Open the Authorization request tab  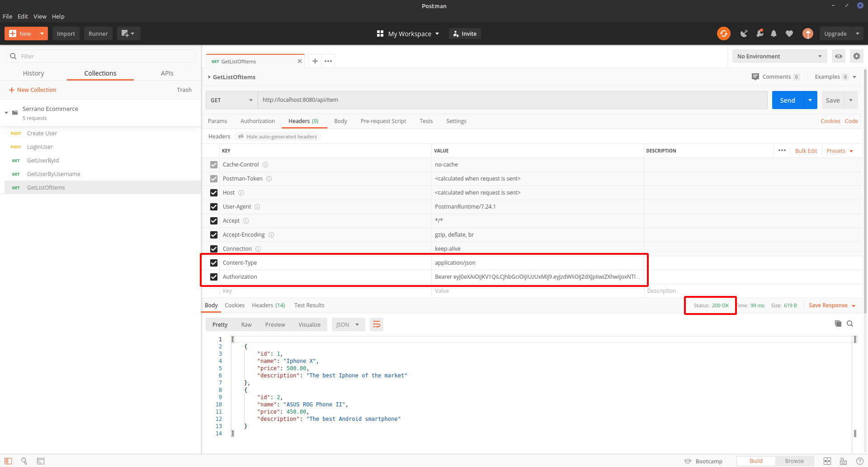point(258,121)
